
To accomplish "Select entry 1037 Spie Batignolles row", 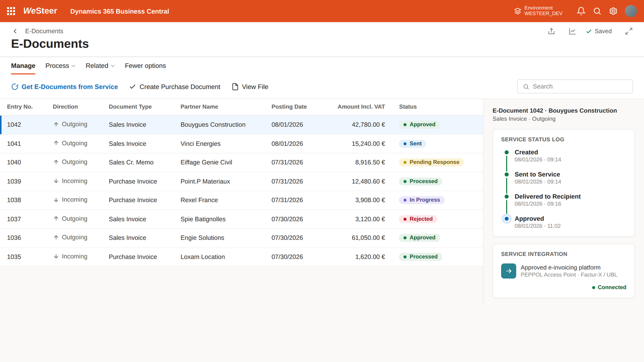I will pos(242,219).
